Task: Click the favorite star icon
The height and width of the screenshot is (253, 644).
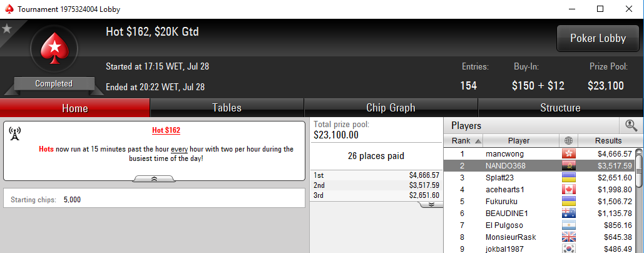Action: click(7, 28)
